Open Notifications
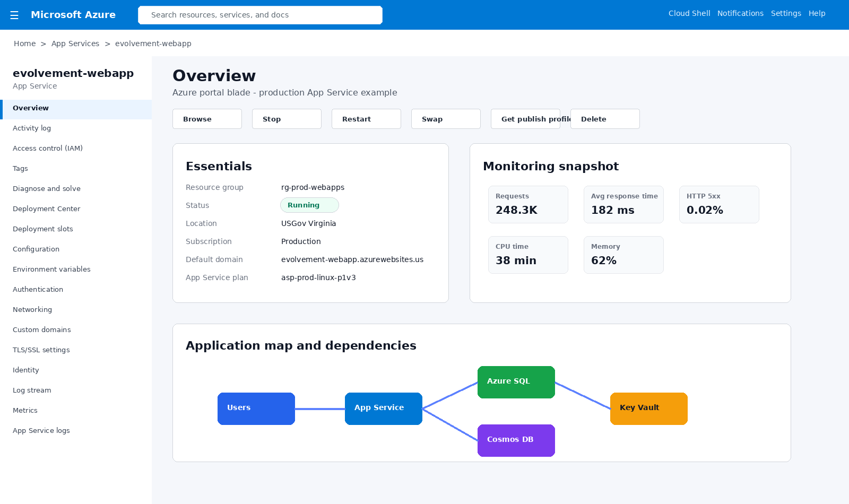Image resolution: width=849 pixels, height=504 pixels. [740, 13]
